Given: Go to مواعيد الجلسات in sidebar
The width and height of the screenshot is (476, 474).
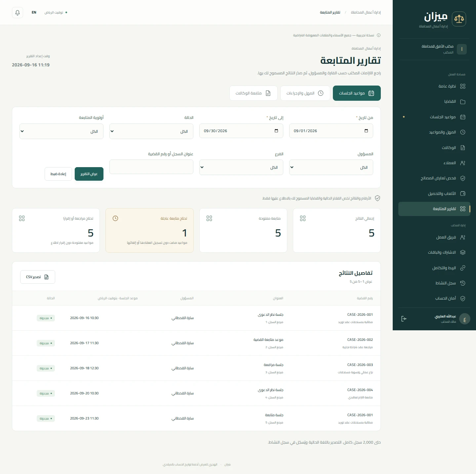Looking at the screenshot, I should click(x=434, y=117).
